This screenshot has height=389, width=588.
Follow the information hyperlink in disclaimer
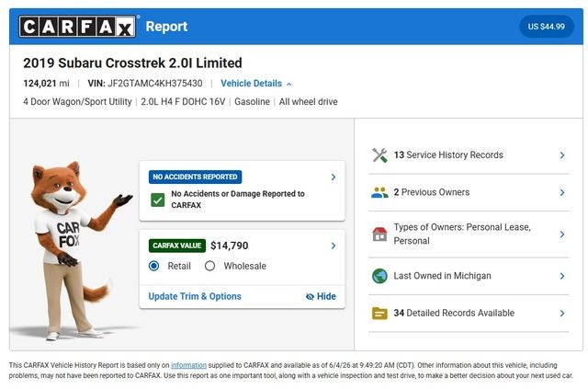coord(188,365)
